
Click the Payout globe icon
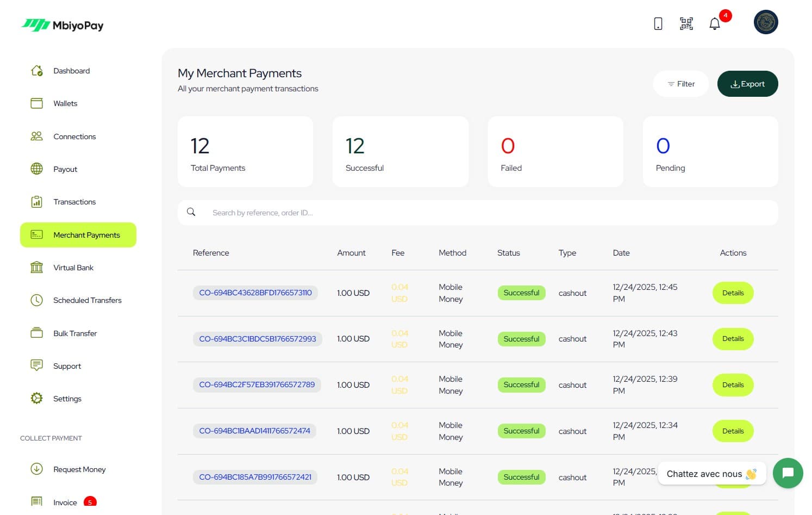point(36,169)
